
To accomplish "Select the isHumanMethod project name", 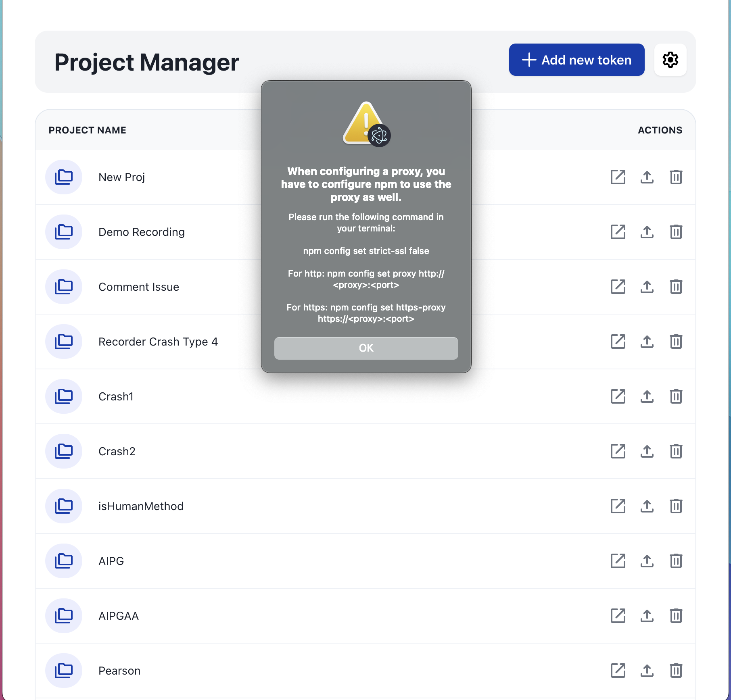I will (141, 506).
